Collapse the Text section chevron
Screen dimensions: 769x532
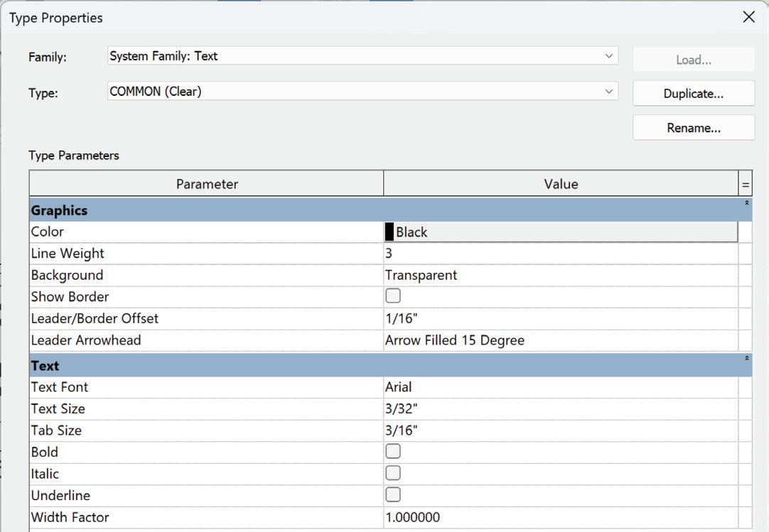coord(746,359)
